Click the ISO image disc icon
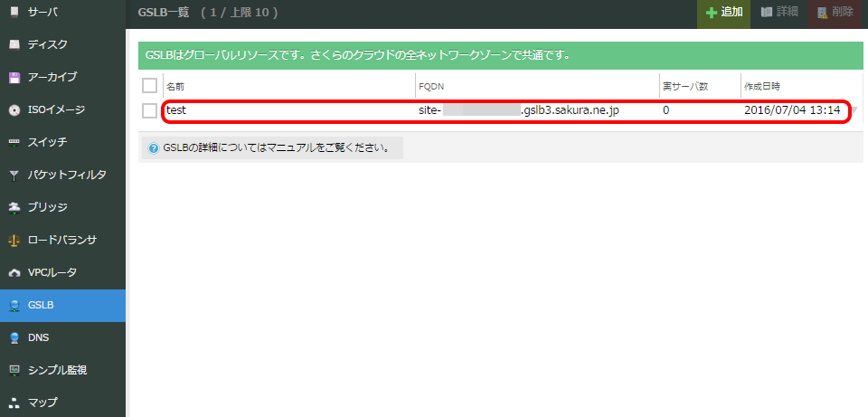868x417 pixels. tap(15, 109)
